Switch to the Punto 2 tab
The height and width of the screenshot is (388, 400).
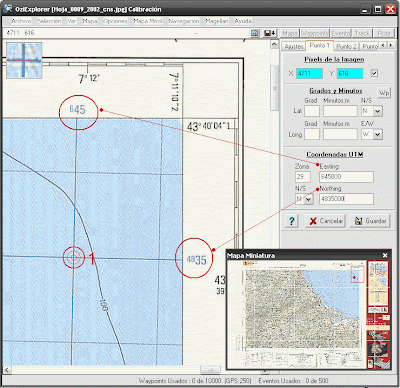(346, 46)
